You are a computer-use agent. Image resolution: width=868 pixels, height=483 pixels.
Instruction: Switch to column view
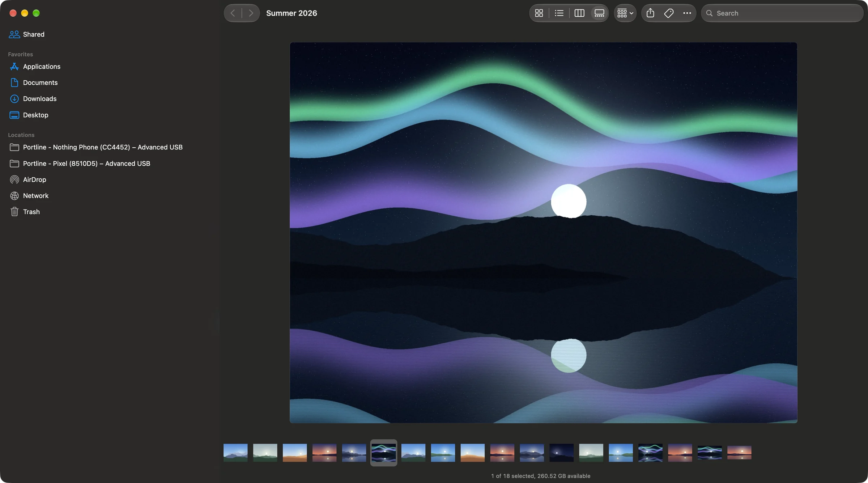579,13
